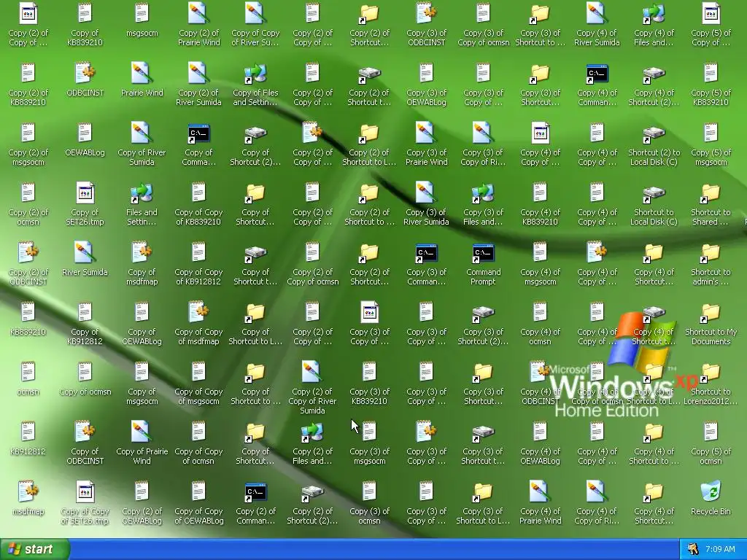The height and width of the screenshot is (560, 747).
Task: Select Copy (4) of KB839210 file
Action: pyautogui.click(x=540, y=192)
